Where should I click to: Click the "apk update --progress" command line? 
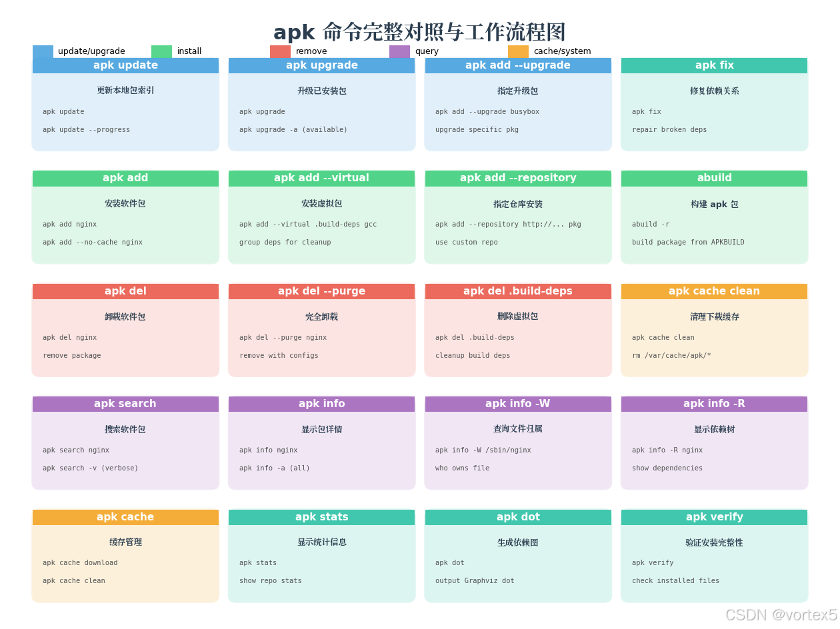click(x=87, y=130)
